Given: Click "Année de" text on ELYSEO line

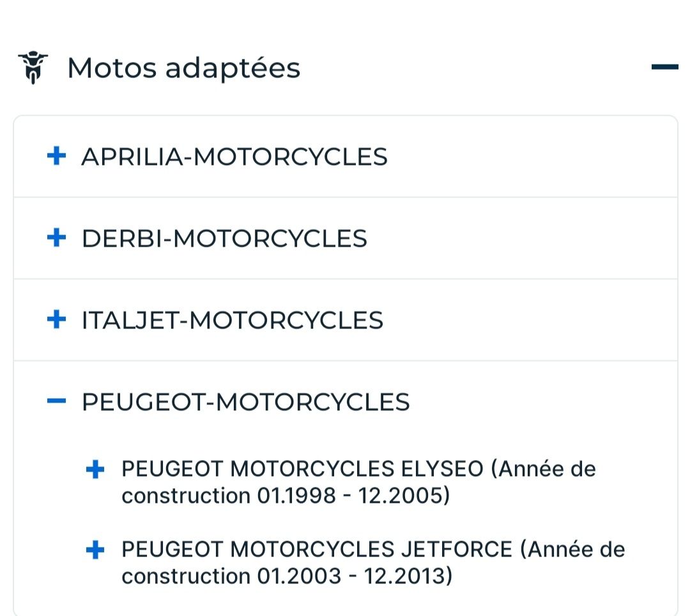Looking at the screenshot, I should [546, 469].
